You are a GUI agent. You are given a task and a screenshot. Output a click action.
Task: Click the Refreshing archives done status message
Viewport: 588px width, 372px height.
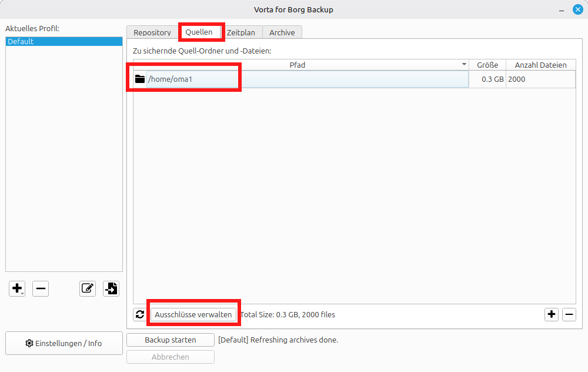278,340
